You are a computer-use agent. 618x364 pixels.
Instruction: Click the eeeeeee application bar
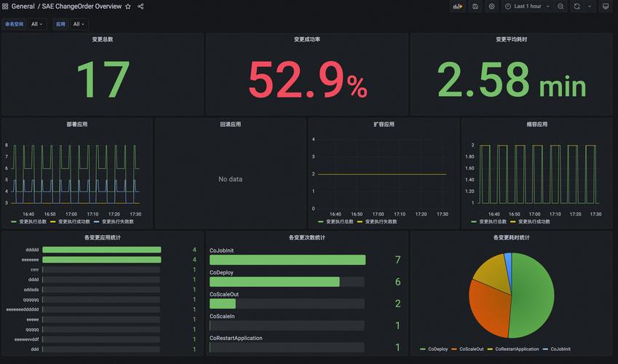102,260
